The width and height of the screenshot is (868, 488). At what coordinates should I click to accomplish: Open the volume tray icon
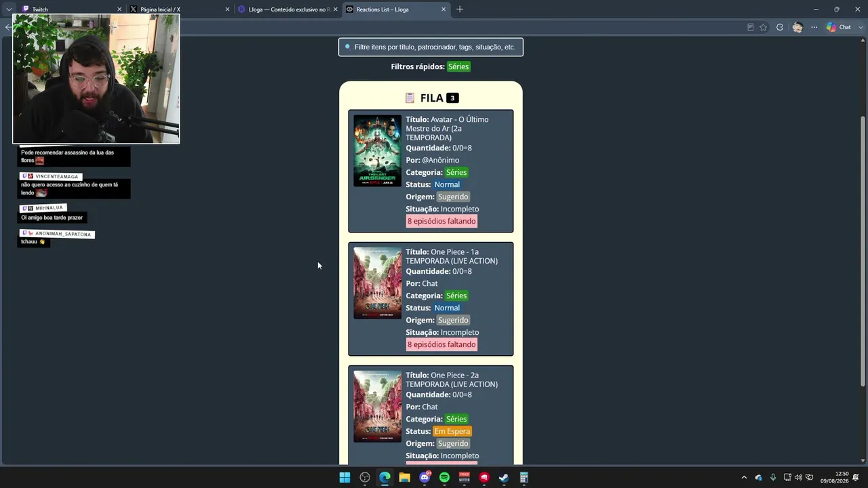click(x=798, y=477)
